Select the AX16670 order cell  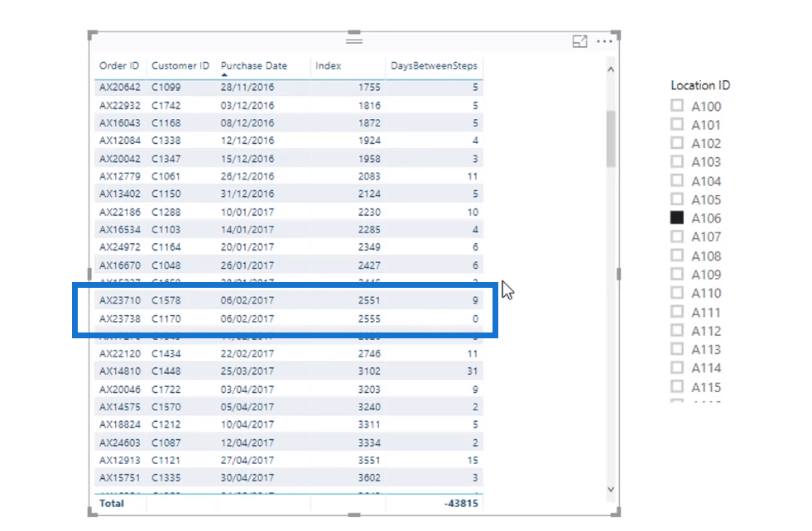(120, 265)
